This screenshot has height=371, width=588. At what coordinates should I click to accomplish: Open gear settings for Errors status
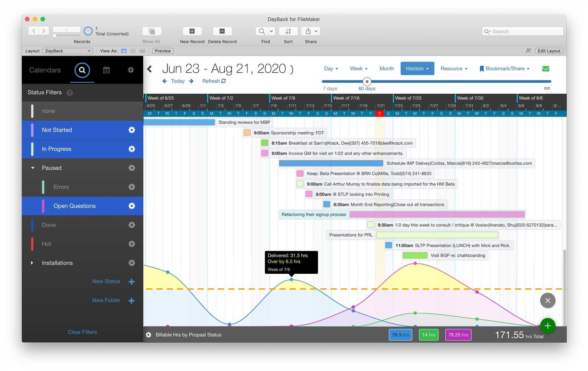point(132,187)
